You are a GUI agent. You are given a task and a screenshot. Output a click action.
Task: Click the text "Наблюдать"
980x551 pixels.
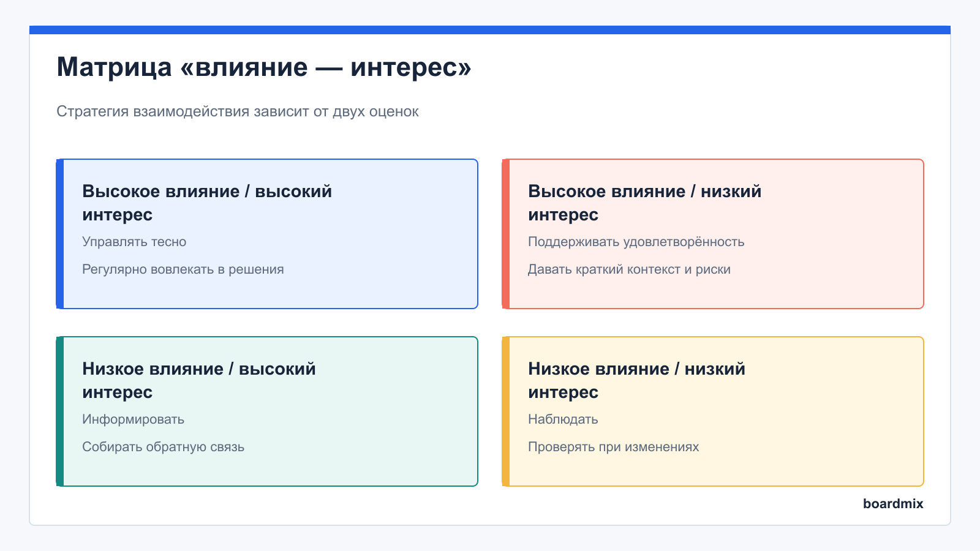563,419
